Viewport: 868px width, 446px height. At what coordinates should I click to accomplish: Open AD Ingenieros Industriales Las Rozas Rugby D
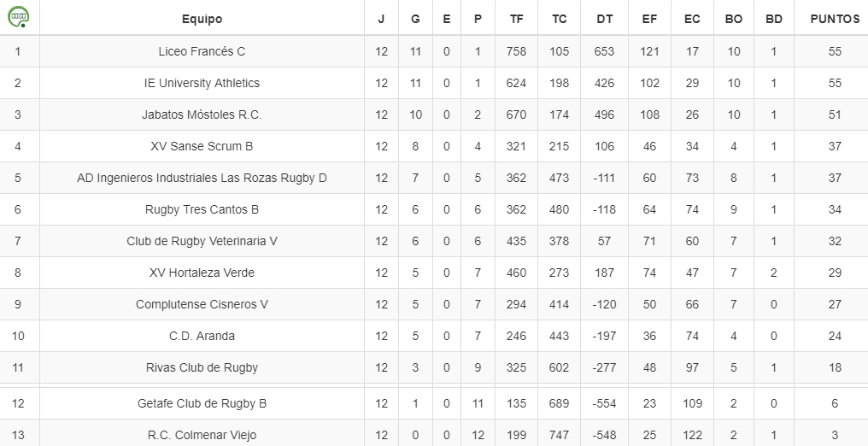click(x=202, y=178)
